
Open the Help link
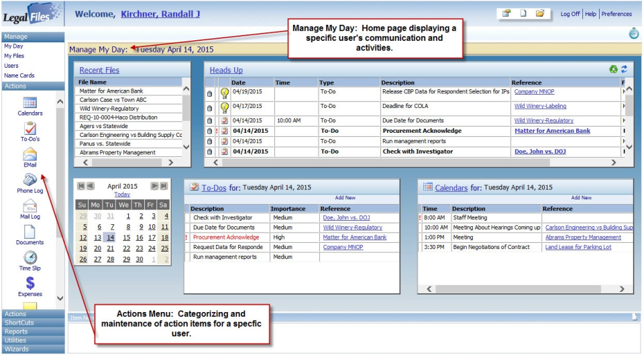pyautogui.click(x=590, y=14)
